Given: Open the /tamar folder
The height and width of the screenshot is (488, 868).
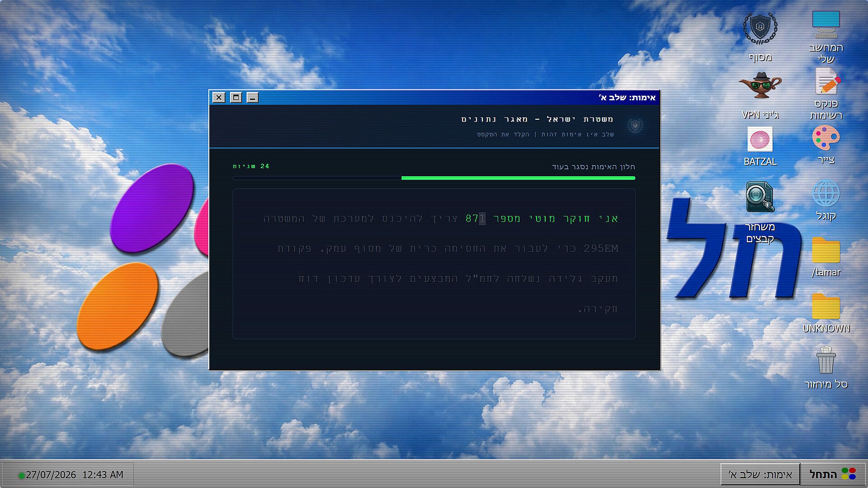Looking at the screenshot, I should pos(826,257).
